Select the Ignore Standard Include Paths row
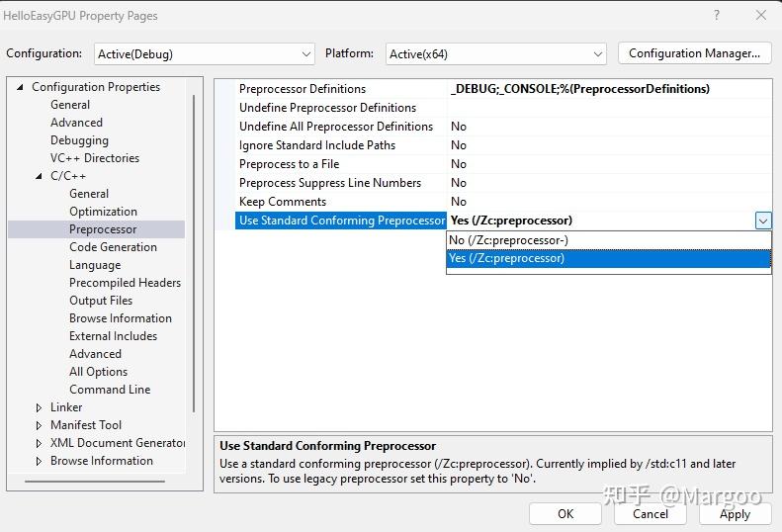Image resolution: width=782 pixels, height=532 pixels. pyautogui.click(x=504, y=145)
